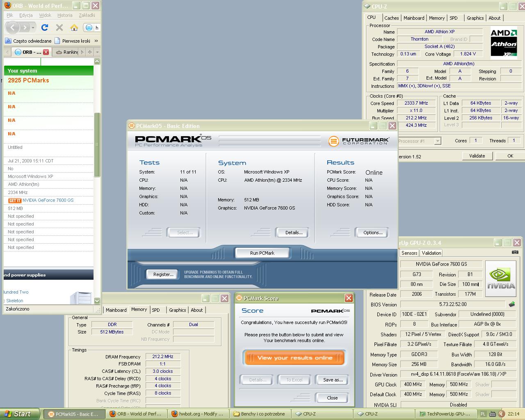The height and width of the screenshot is (420, 525).
Task: Click the GPU-Z screenshot camera icon
Action: 515,252
